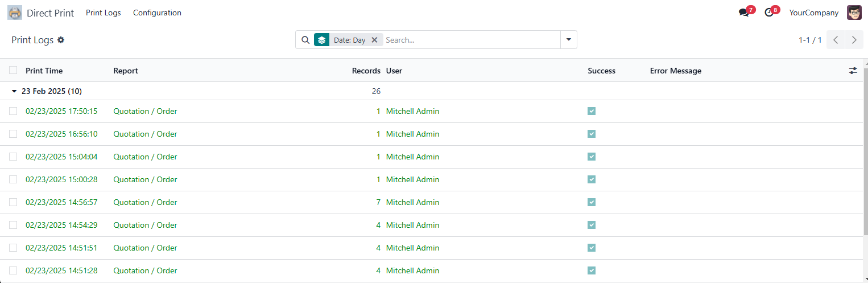
Task: Click the group total 26 records value
Action: click(x=376, y=91)
